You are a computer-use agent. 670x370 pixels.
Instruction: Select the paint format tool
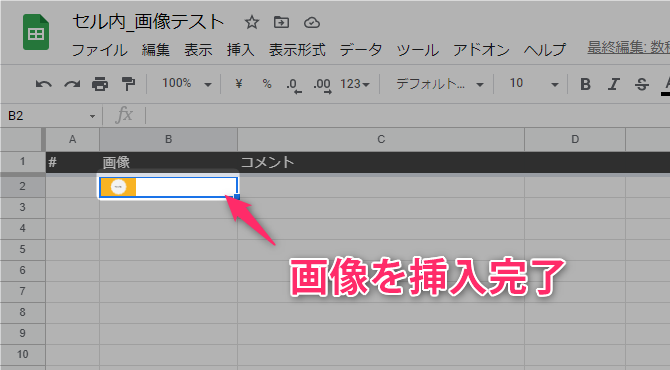(x=128, y=84)
